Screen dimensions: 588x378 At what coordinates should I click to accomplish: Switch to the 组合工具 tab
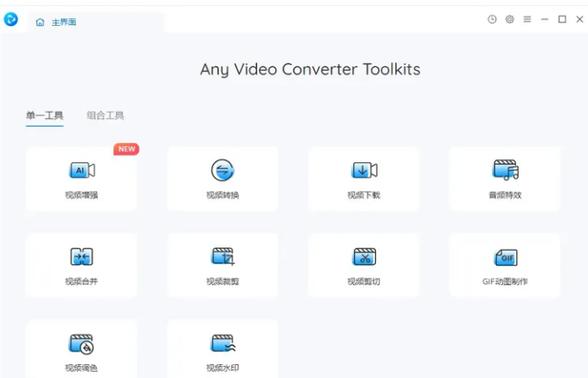pos(106,115)
